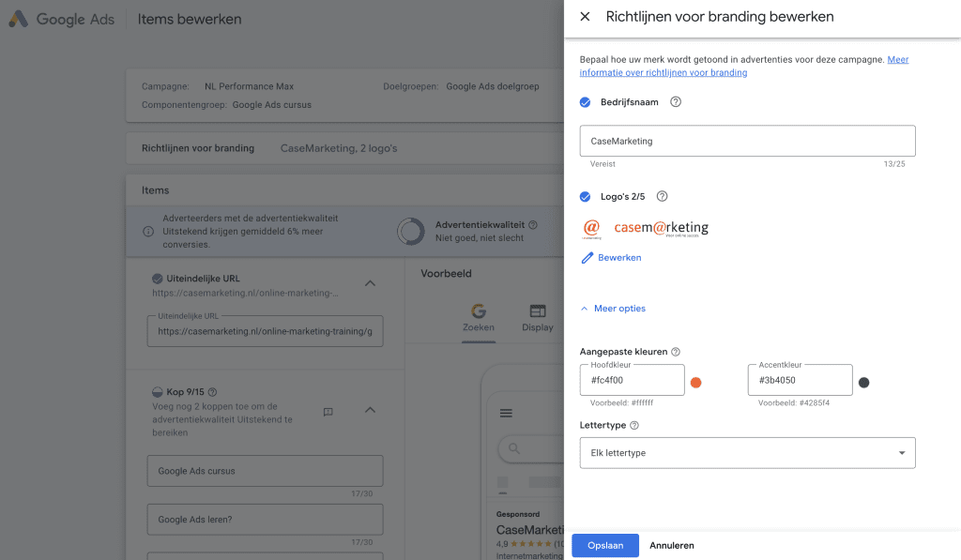Select the casem@rketing wide logo thumbnail

click(x=662, y=228)
